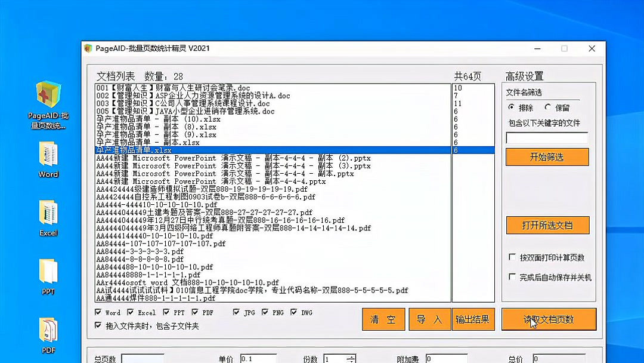The image size is (644, 363).
Task: Click the PageAID icon in the title bar
Action: [x=87, y=48]
